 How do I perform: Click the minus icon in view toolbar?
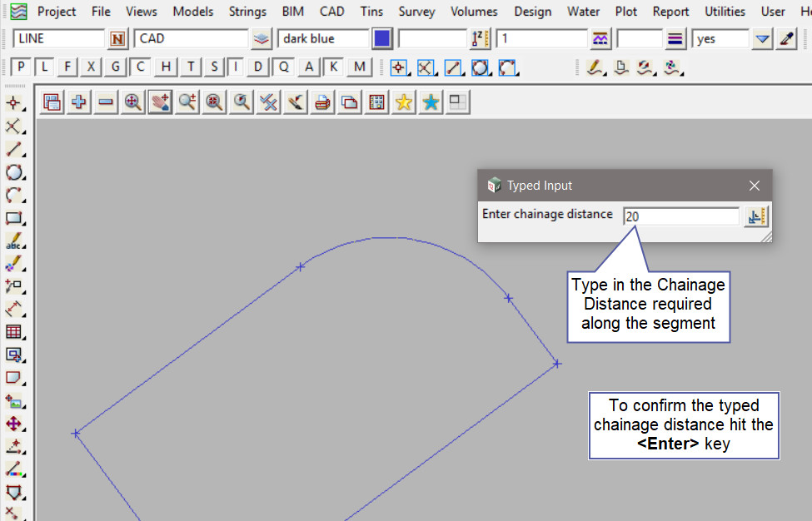click(106, 102)
